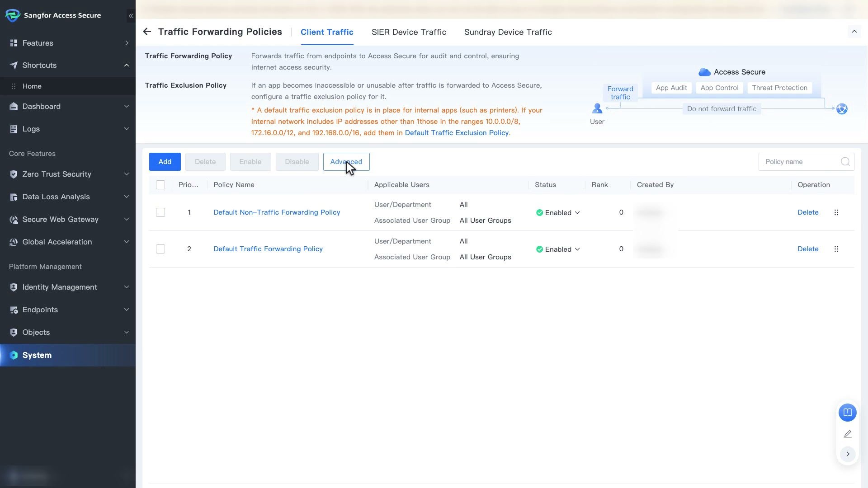The image size is (868, 488).
Task: Check the Default Traffic Forwarding Policy row checkbox
Action: pos(160,249)
